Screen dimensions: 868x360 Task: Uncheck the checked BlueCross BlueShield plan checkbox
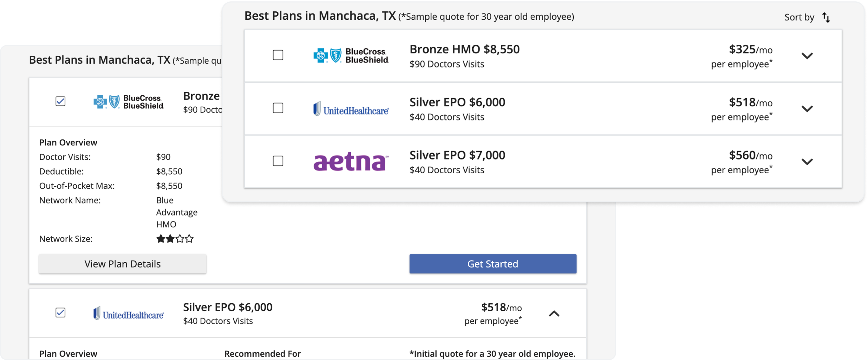click(60, 101)
